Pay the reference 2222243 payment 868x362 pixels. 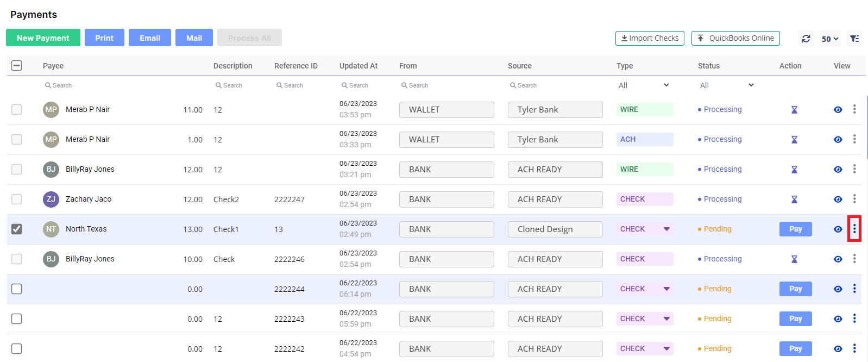[x=796, y=319]
